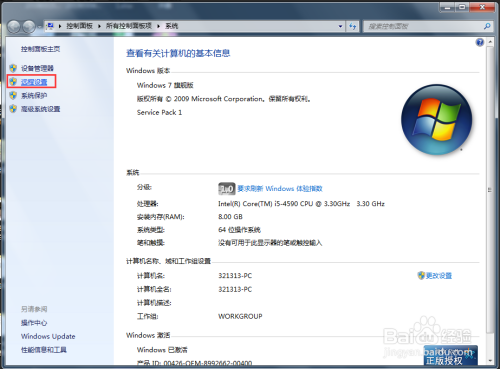The image size is (500, 369).
Task: Click the Windows 7 旗舰版 text
Action: tap(165, 85)
